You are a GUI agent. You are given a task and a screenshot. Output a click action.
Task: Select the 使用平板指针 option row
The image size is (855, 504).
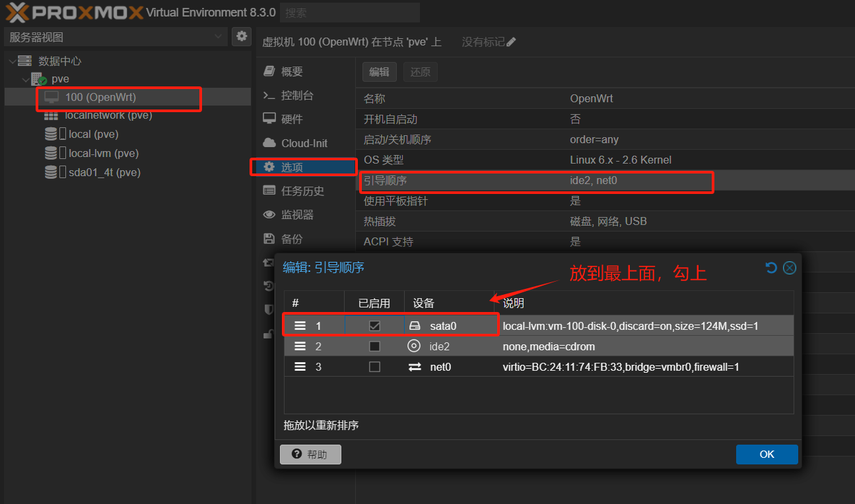point(605,201)
